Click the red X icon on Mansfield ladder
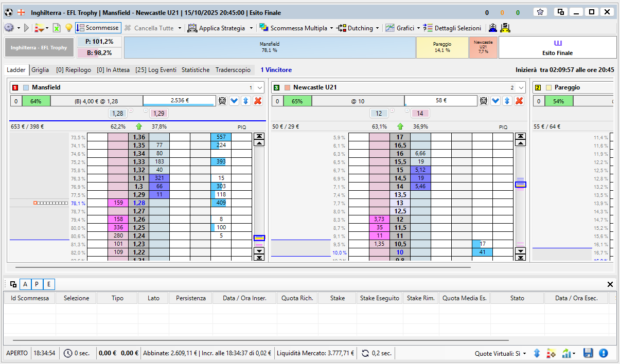Viewport: 620px width, 364px height. 258,101
